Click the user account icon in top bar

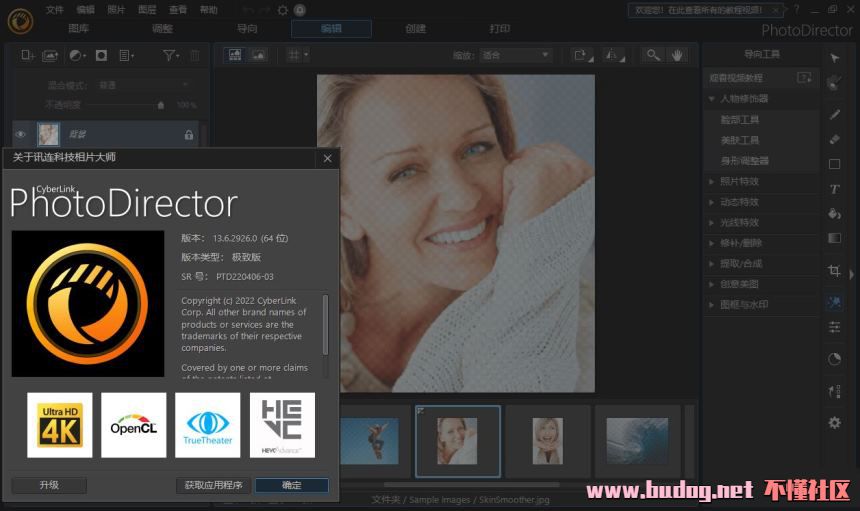[x=299, y=10]
